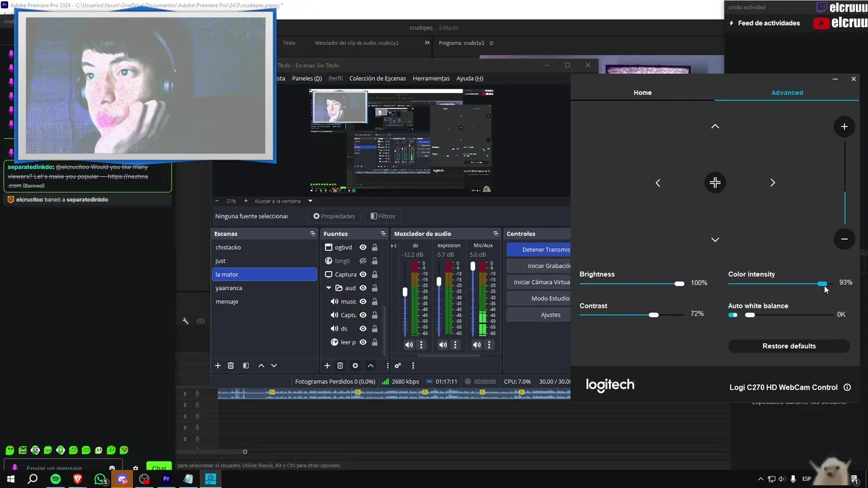The width and height of the screenshot is (868, 488).
Task: Click the Color intensity slider handle
Action: pyautogui.click(x=822, y=283)
